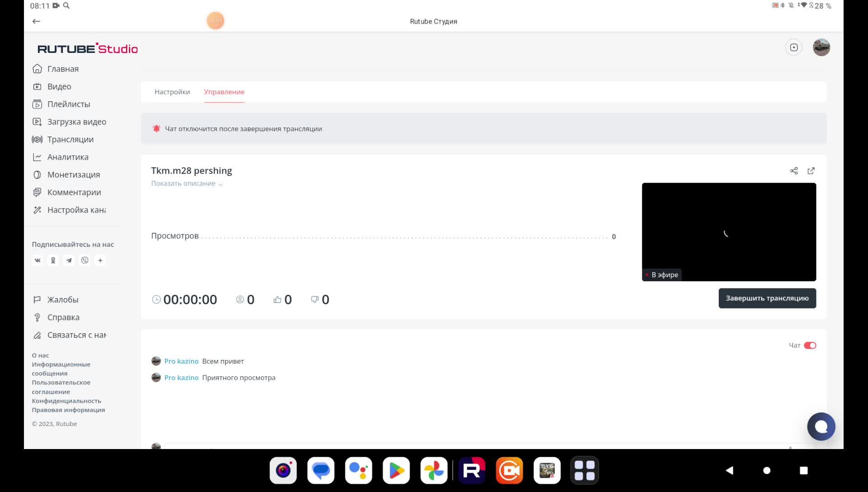
Task: Expand more social networks plus button
Action: pyautogui.click(x=100, y=260)
